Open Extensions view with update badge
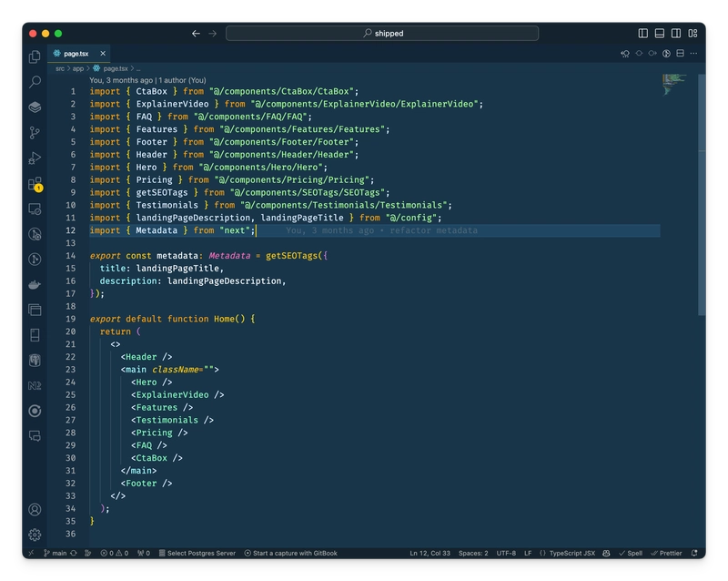This screenshot has width=728, height=581. pyautogui.click(x=35, y=184)
